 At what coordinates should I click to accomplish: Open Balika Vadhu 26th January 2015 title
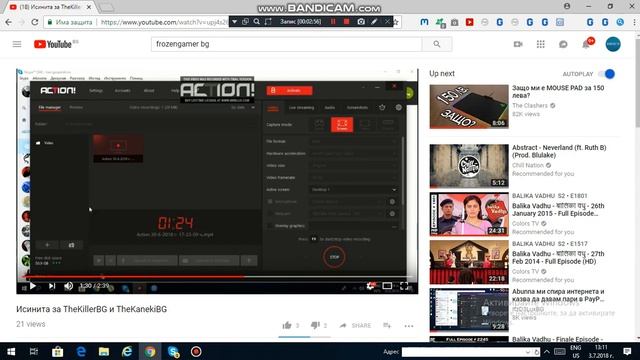click(558, 210)
